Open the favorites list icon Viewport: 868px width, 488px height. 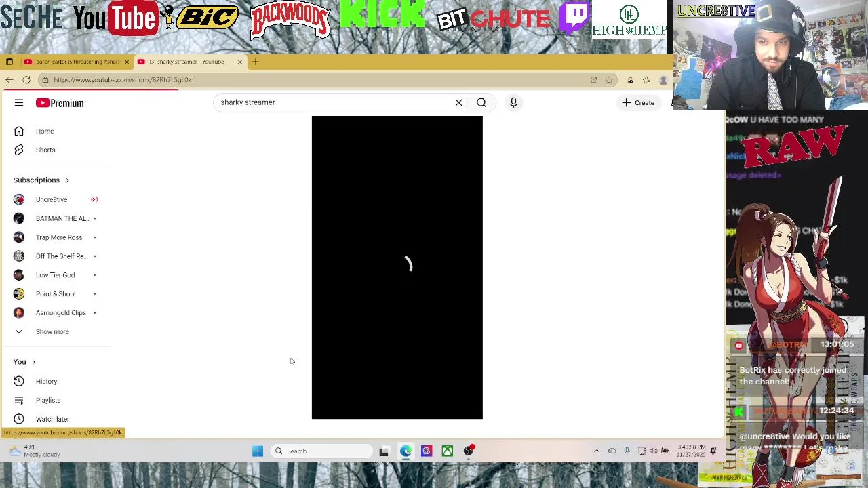(x=646, y=80)
